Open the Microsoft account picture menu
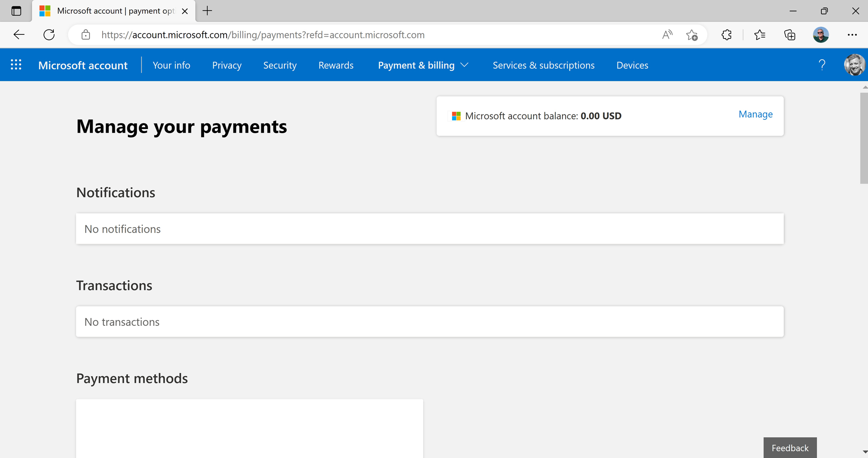This screenshot has height=458, width=868. click(x=854, y=65)
